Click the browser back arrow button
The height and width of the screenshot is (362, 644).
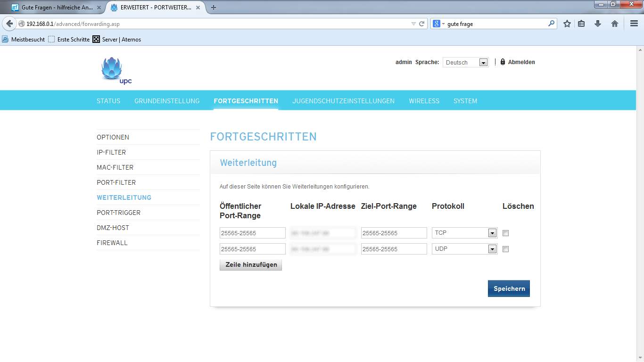point(9,24)
